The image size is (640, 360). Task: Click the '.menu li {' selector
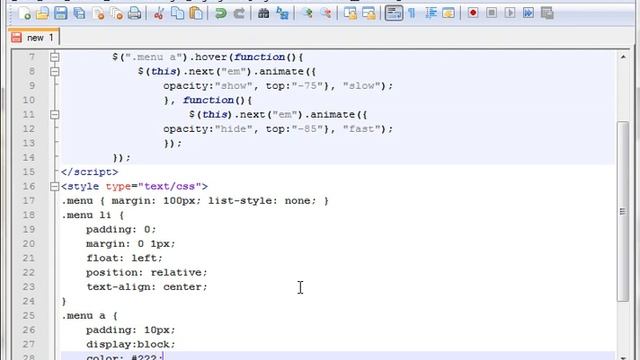tap(93, 215)
